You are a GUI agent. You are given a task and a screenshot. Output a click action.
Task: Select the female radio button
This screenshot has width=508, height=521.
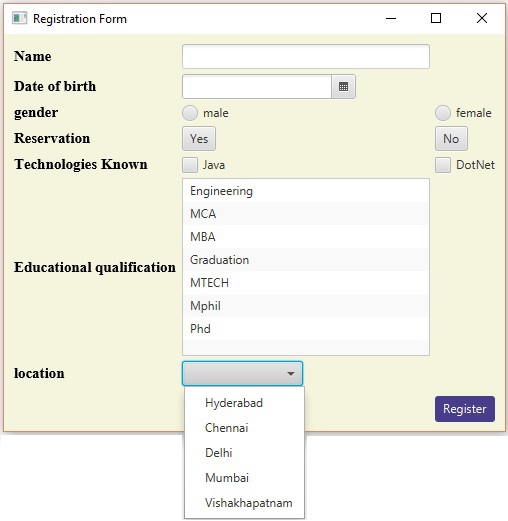[443, 113]
